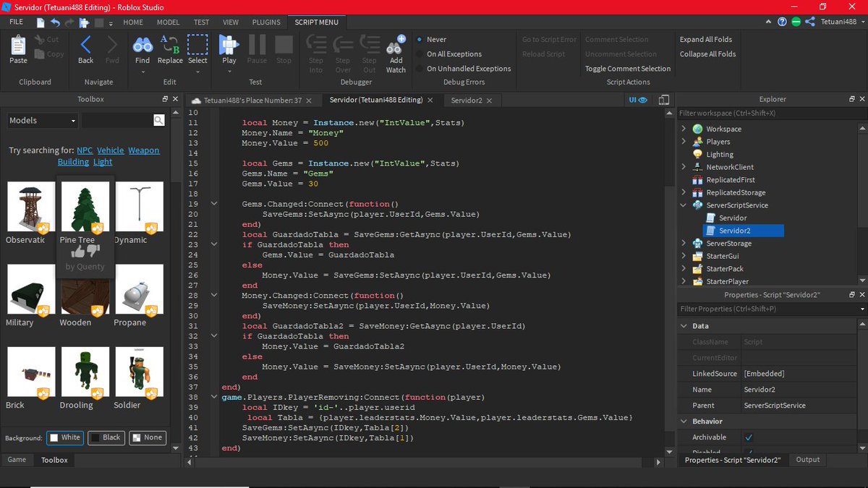868x488 pixels.
Task: Expand the Players tree node
Action: coord(684,142)
